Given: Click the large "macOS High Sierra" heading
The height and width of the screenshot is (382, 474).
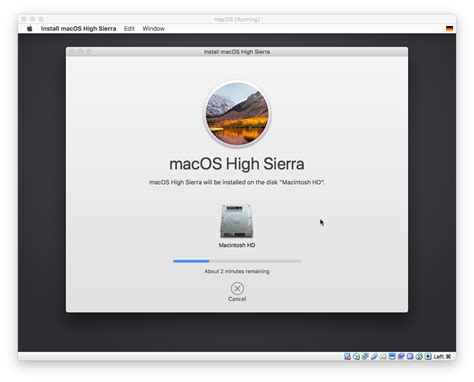Looking at the screenshot, I should click(237, 164).
